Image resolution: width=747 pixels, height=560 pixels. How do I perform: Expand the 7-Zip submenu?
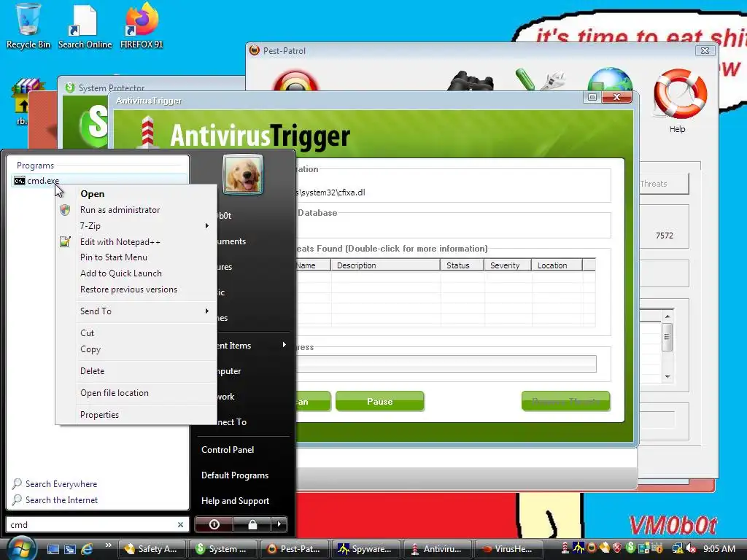pyautogui.click(x=136, y=226)
